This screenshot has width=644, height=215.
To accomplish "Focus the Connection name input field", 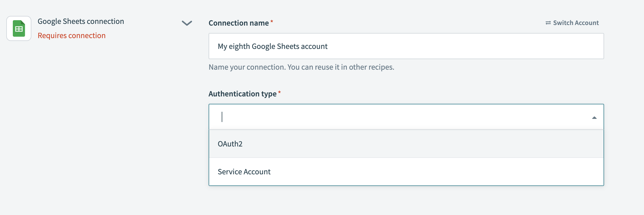I will [406, 46].
